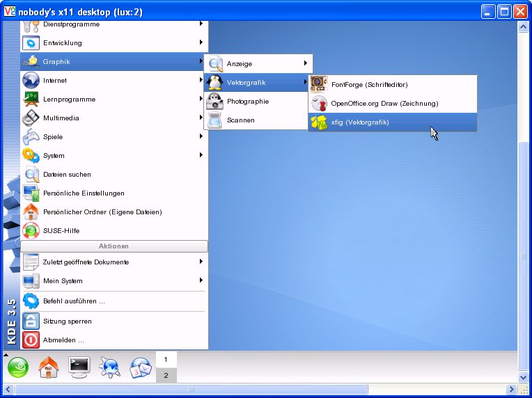Click the panel hide arrow above start button

pyautogui.click(x=6, y=355)
